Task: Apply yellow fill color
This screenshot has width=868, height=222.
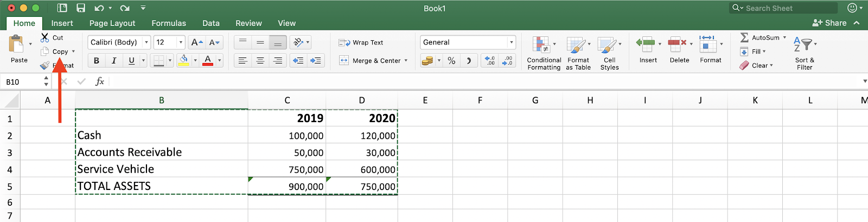Action: click(183, 60)
